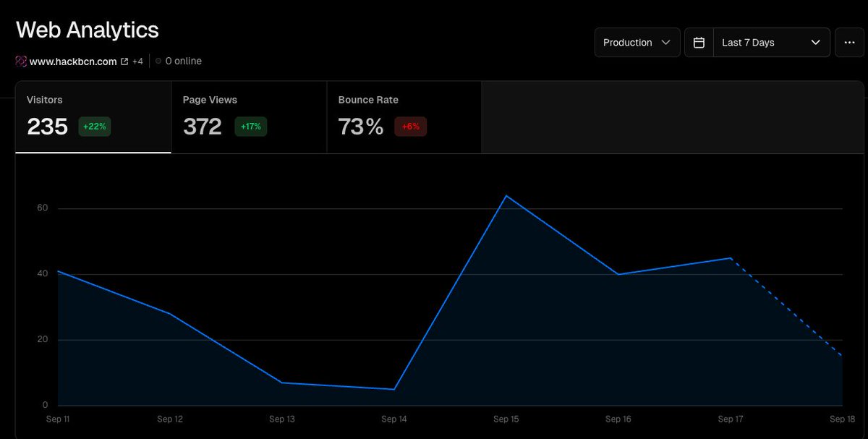This screenshot has width=868, height=439.
Task: Click the +22% visitors change badge
Action: tap(95, 127)
